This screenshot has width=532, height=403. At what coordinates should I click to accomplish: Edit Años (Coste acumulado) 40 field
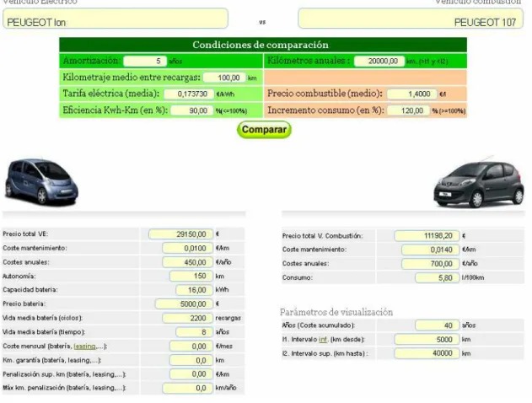[438, 325]
